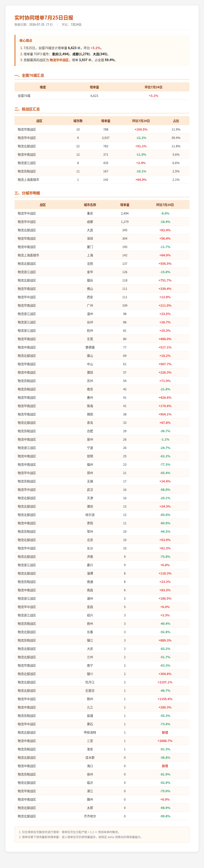Click the highlighted 物流华中战区 link in summary

coord(59,60)
